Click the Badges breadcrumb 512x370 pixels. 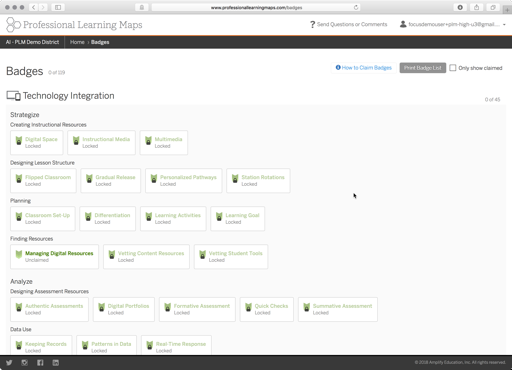pyautogui.click(x=100, y=42)
